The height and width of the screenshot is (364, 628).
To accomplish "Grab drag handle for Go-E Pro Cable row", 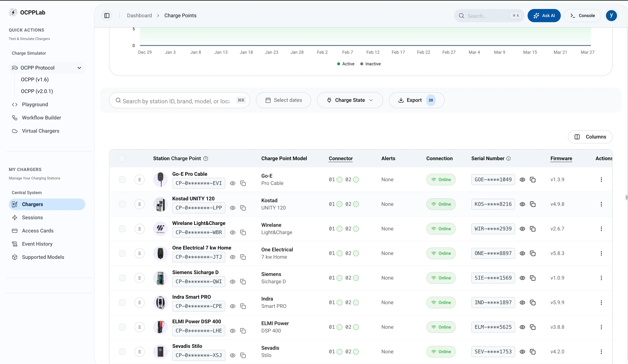I will (140, 179).
